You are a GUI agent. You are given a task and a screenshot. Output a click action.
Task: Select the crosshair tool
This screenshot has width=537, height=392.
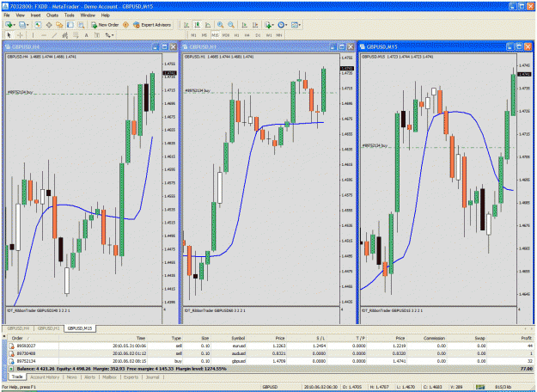coord(20,35)
